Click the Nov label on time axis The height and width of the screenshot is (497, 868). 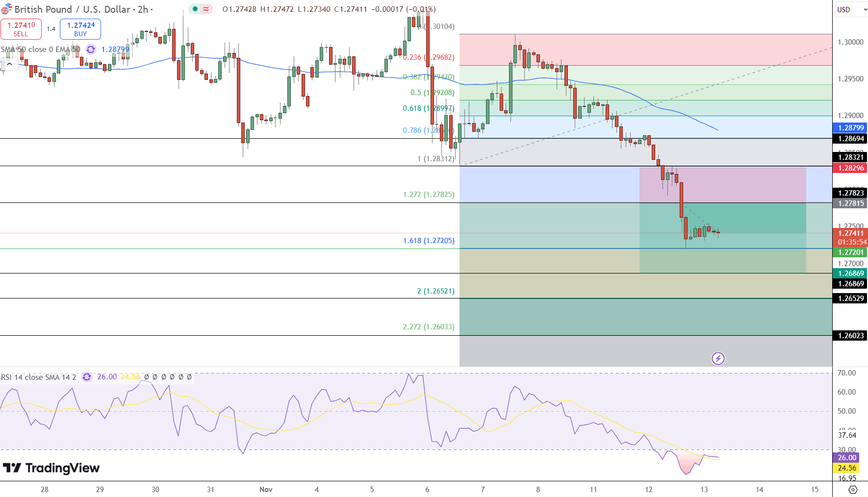pyautogui.click(x=266, y=490)
